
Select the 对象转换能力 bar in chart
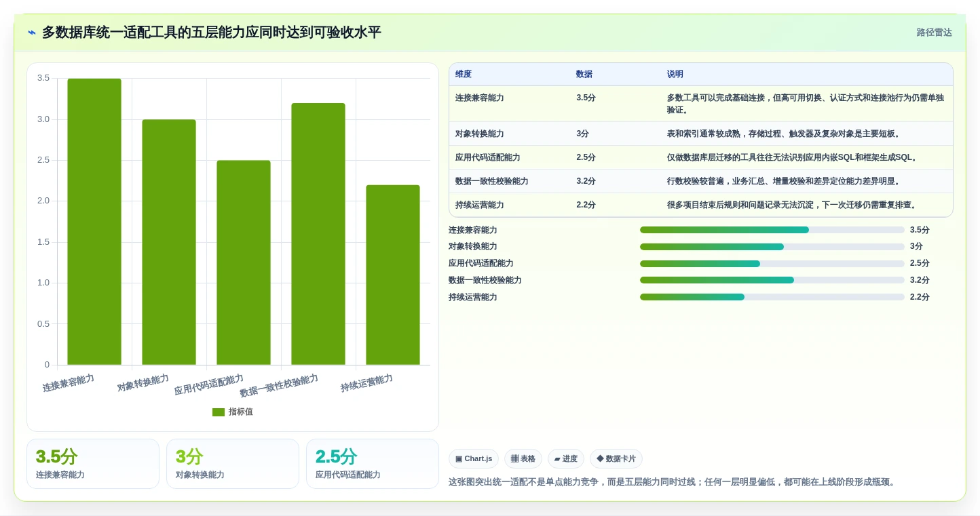[x=169, y=242]
